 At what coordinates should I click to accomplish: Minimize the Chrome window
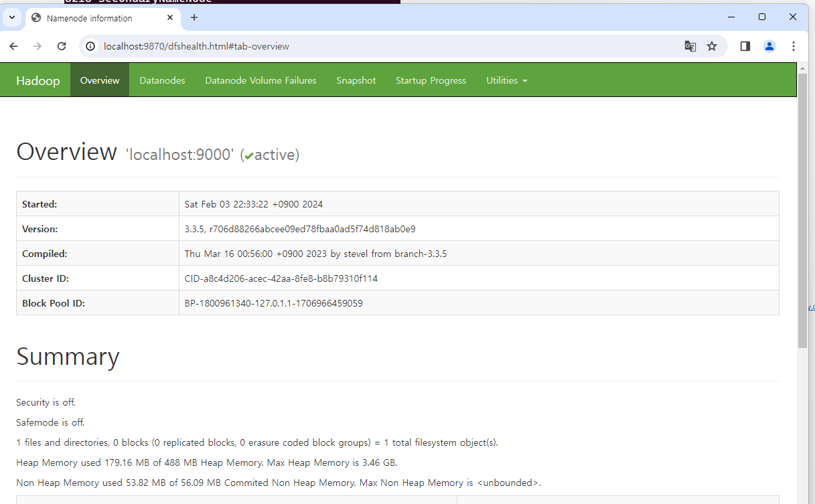(x=731, y=17)
